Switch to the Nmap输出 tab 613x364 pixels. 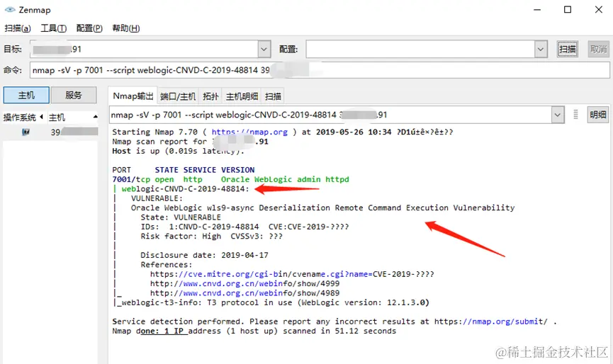coord(133,96)
